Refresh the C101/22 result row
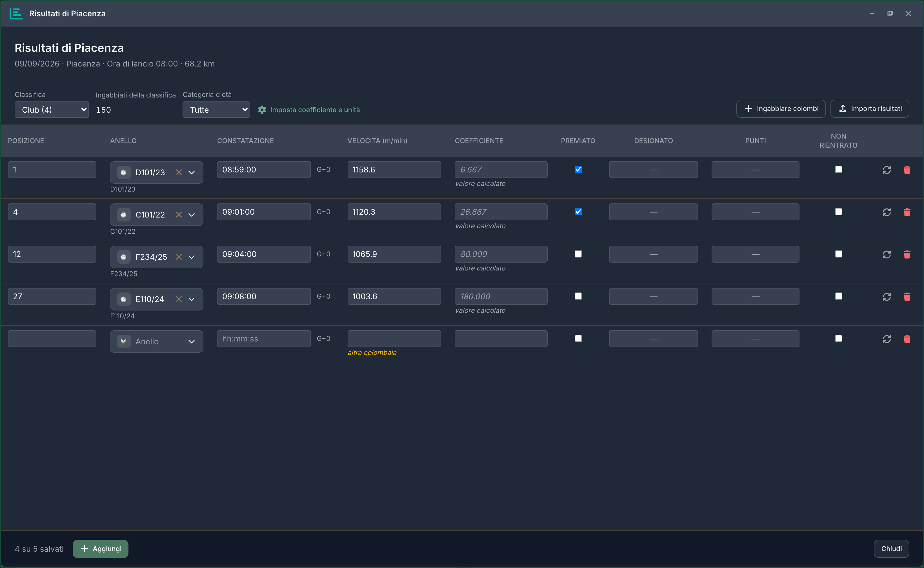Screen dimensions: 924x568 pos(887,212)
